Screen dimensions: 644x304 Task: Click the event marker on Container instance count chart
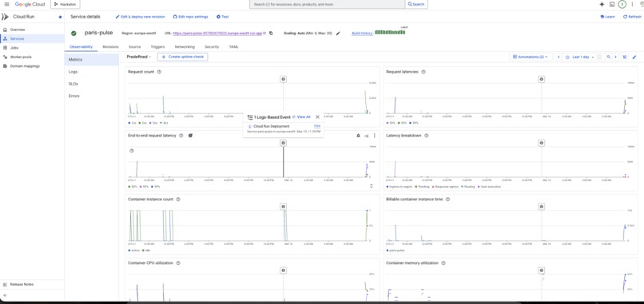(x=283, y=207)
